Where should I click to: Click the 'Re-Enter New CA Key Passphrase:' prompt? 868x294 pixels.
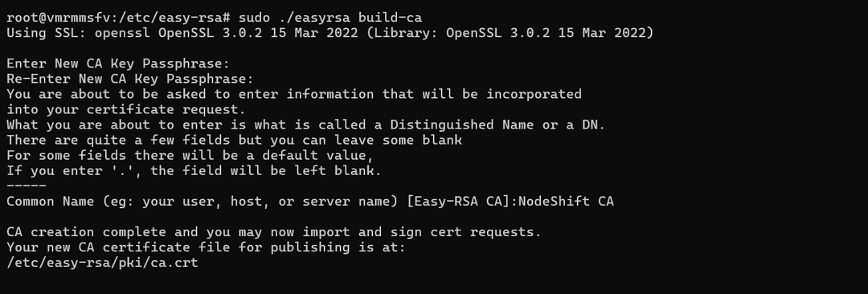tap(130, 80)
